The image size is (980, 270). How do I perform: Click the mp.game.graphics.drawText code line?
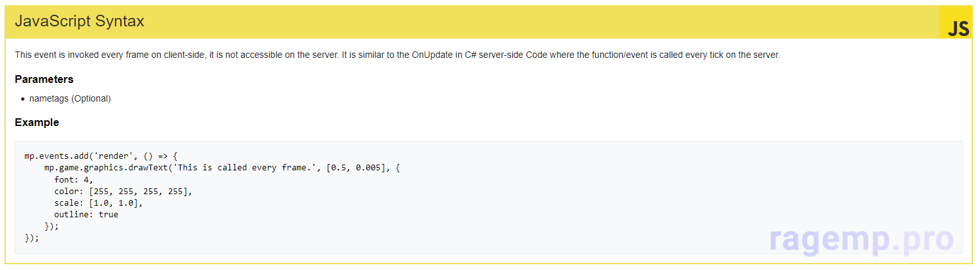point(222,168)
